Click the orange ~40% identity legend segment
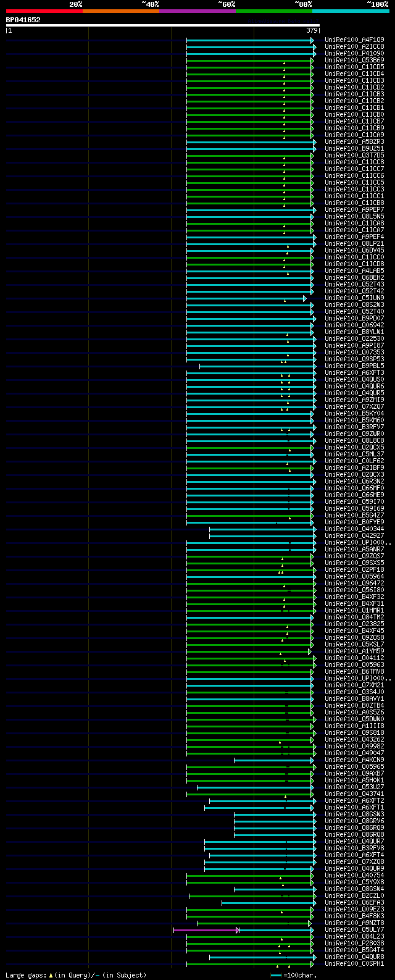395x980 pixels. 120,10
